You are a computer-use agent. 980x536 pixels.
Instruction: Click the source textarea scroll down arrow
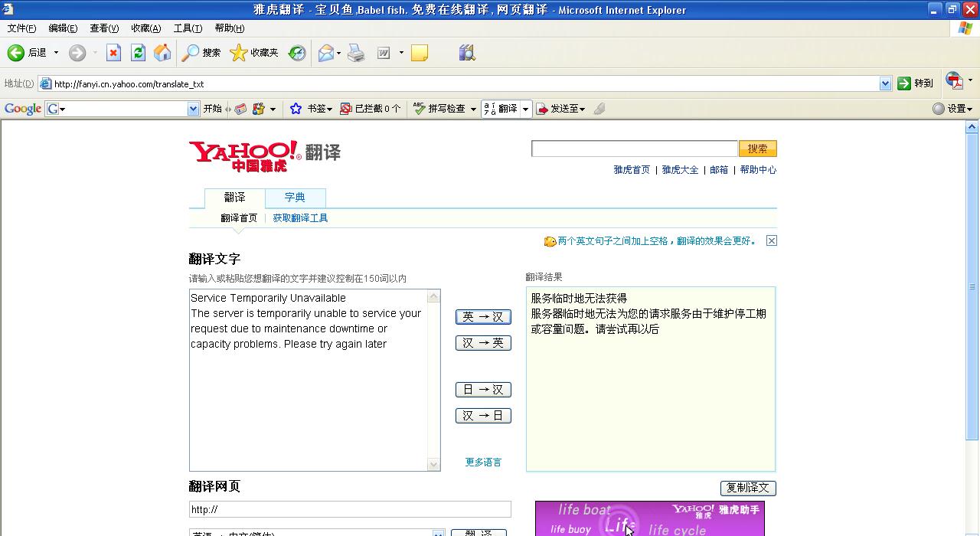click(434, 464)
